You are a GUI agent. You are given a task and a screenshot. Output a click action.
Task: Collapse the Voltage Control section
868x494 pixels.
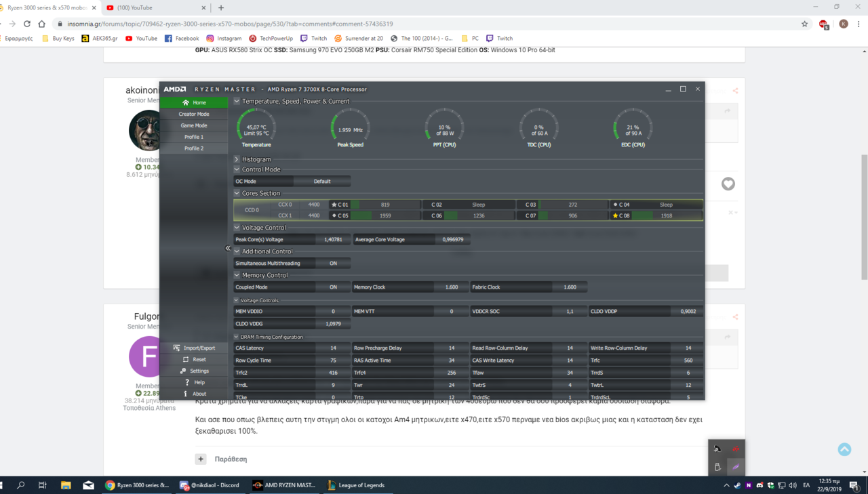(x=237, y=228)
